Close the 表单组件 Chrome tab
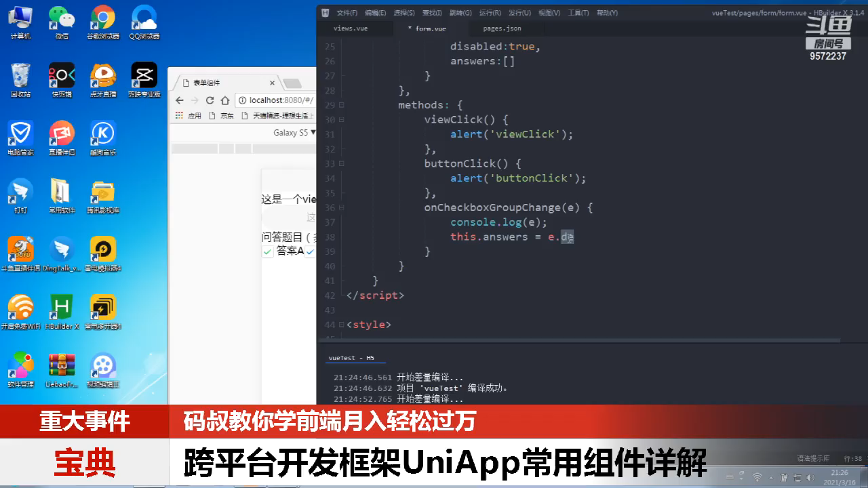Screen dimensions: 868x488 point(273,83)
